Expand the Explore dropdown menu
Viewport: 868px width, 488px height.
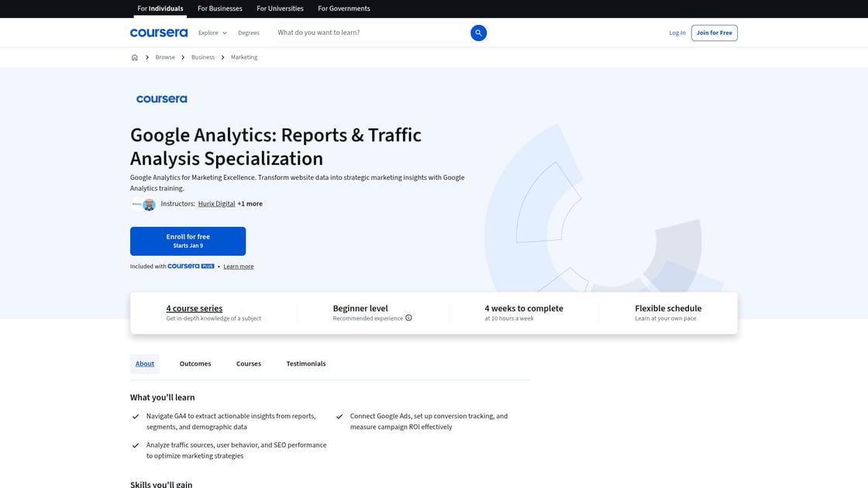(212, 33)
